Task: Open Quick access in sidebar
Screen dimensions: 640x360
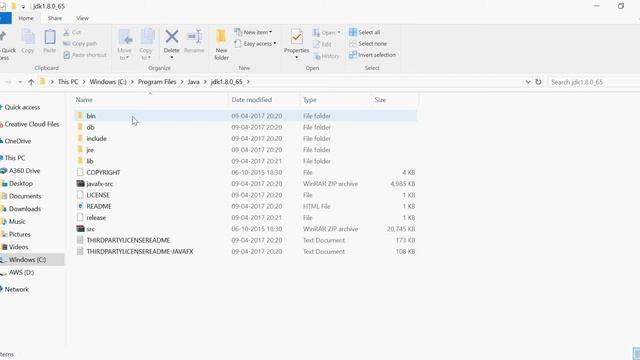Action: 22,107
